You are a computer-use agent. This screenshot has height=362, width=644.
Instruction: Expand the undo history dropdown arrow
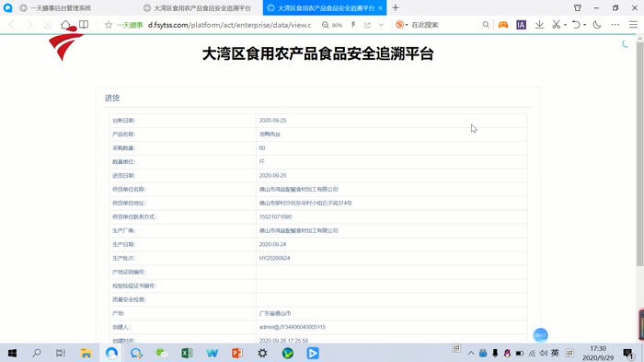(x=585, y=25)
